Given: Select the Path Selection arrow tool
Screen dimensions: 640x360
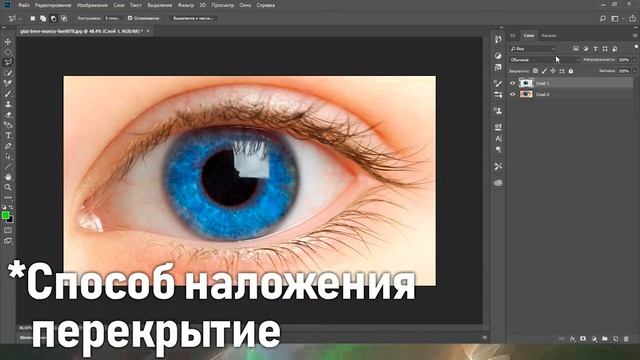Looking at the screenshot, I should (8, 156).
